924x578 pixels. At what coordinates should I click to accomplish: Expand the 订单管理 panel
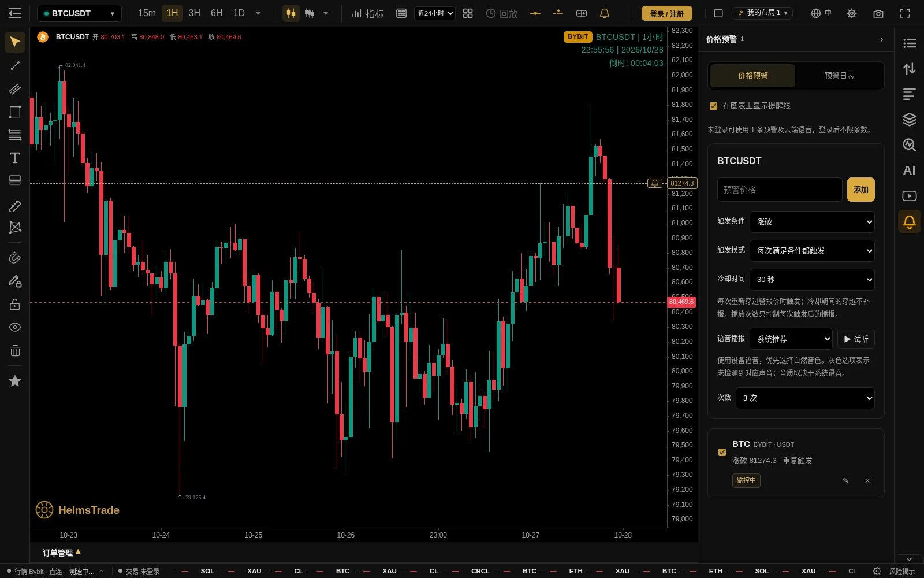coord(62,553)
